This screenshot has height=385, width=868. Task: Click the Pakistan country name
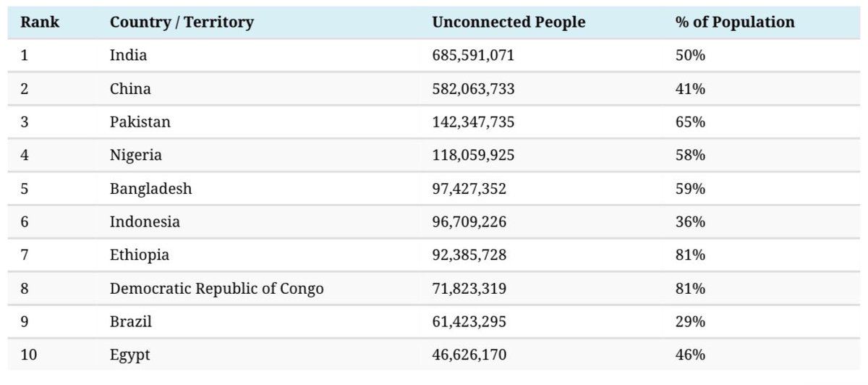click(140, 122)
